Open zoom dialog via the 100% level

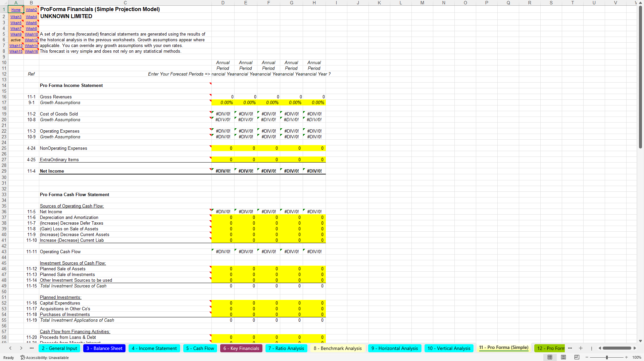coord(637,358)
